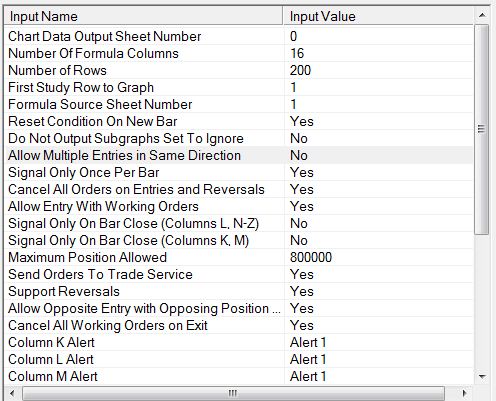Select the Input Name column header
Image resolution: width=496 pixels, height=401 pixels.
coord(143,16)
